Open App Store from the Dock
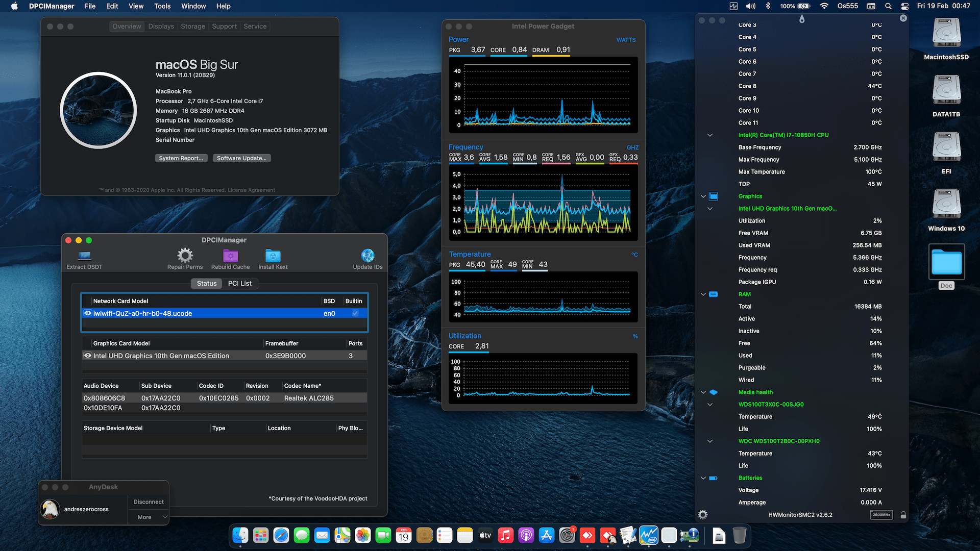This screenshot has width=980, height=551. [x=547, y=535]
